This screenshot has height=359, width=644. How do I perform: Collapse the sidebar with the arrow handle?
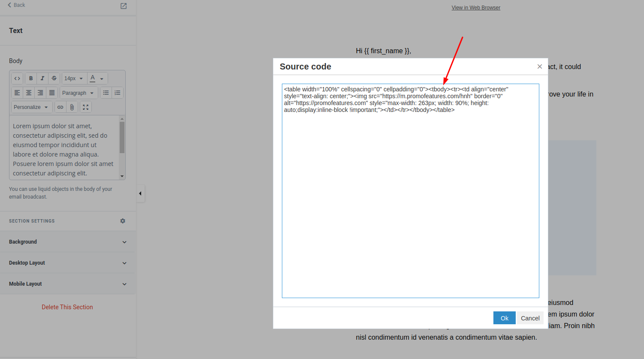pos(140,193)
